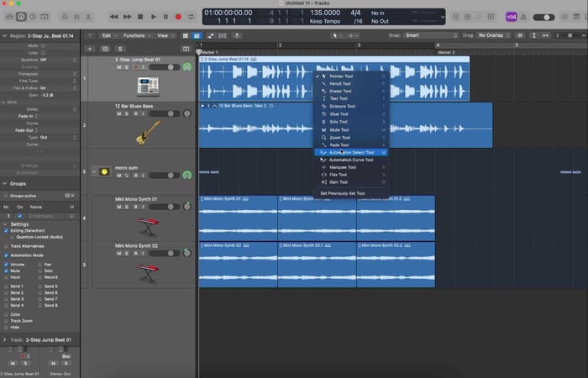Uncheck the Editing (Selection) checkbox
Viewport: 588px width, 378px height.
click(x=6, y=231)
